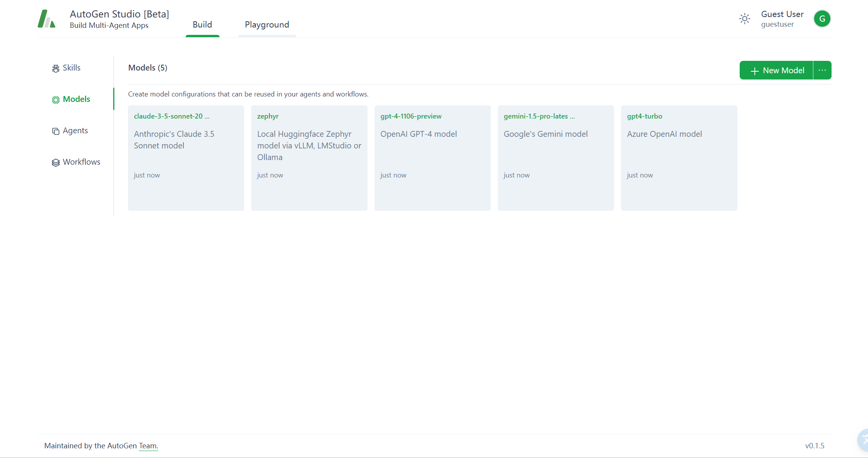
Task: Open the ellipsis dropdown beside New Model
Action: 822,70
